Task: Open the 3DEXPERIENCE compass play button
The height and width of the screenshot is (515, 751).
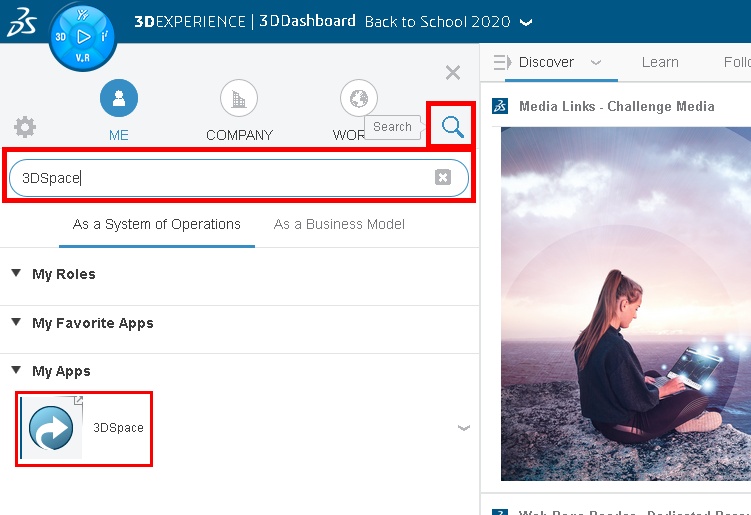Action: point(83,36)
